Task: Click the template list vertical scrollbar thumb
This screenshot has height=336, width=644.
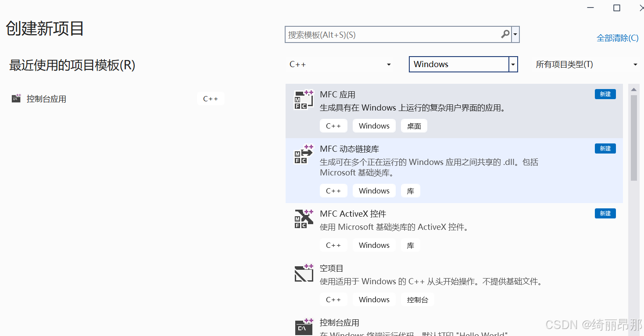Action: (x=634, y=138)
